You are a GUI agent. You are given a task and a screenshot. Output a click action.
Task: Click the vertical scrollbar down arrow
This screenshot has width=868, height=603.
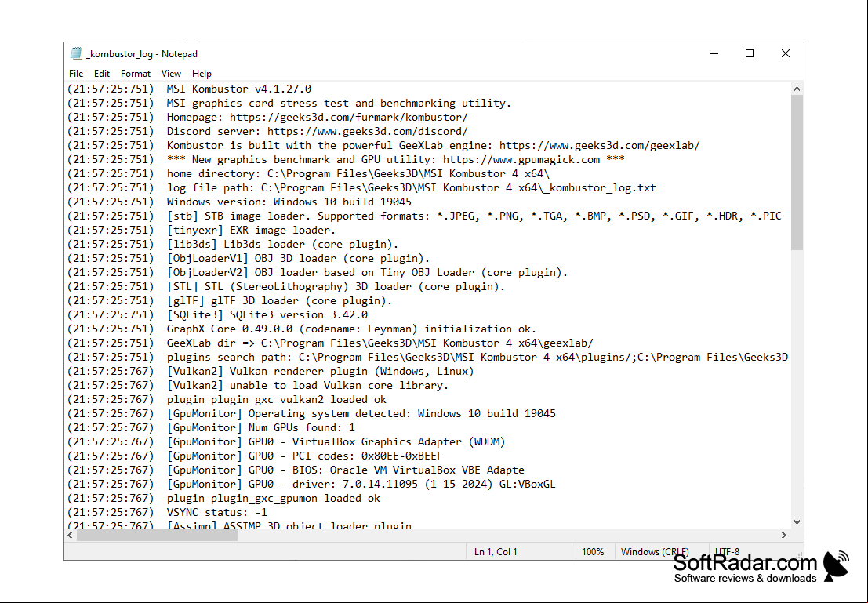tap(797, 522)
